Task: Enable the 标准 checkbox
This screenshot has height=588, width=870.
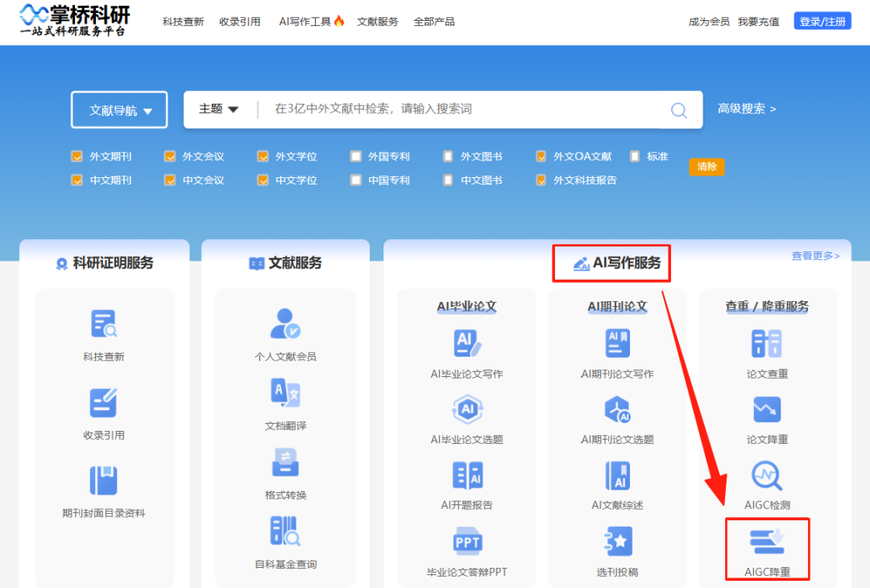Action: [635, 156]
